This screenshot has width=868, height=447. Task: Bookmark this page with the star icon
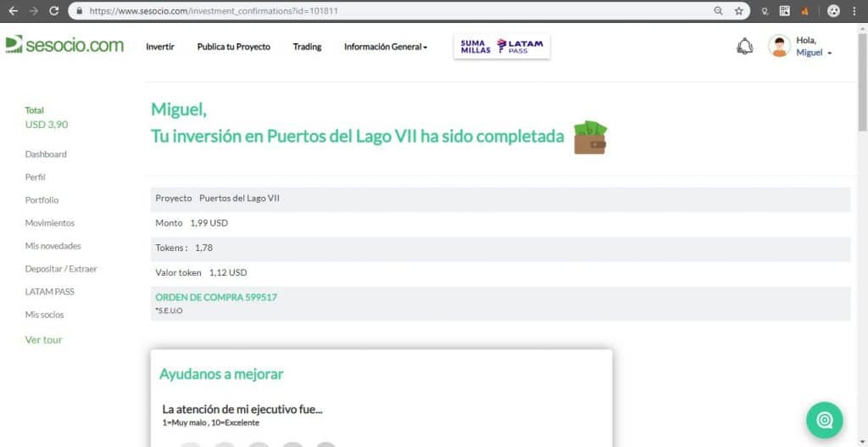pos(738,10)
